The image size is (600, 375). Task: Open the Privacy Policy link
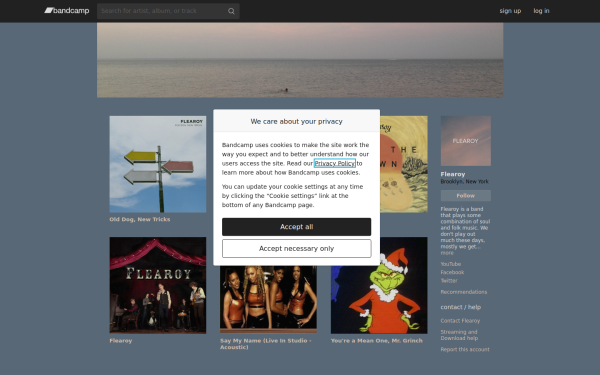335,163
